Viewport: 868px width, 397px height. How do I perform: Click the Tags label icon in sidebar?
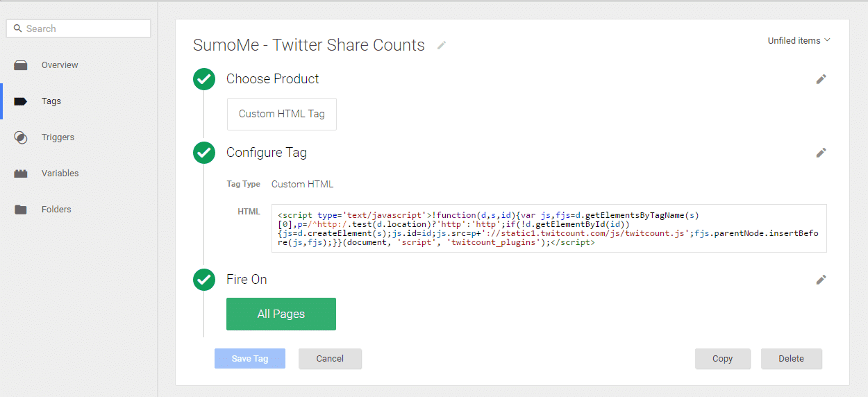21,101
